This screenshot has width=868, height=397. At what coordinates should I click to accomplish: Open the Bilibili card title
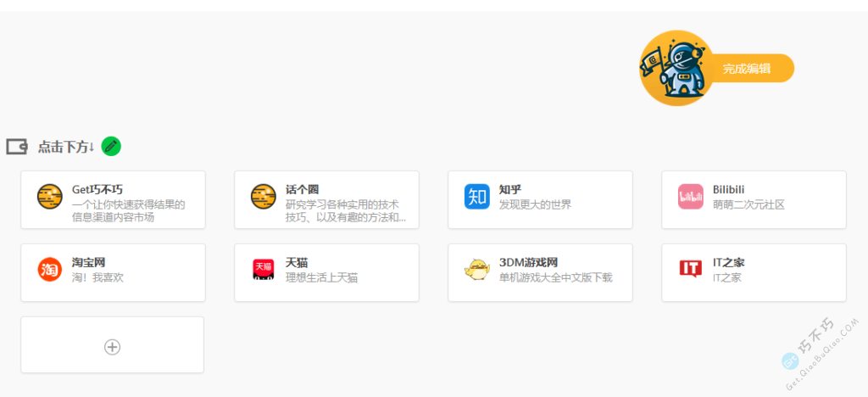(x=728, y=190)
